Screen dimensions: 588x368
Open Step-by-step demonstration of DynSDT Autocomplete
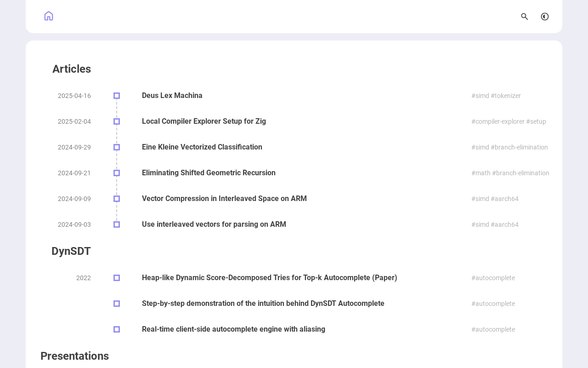(263, 304)
